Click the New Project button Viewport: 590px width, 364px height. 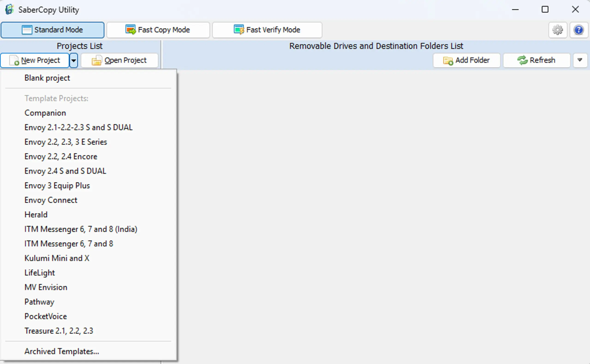click(35, 60)
